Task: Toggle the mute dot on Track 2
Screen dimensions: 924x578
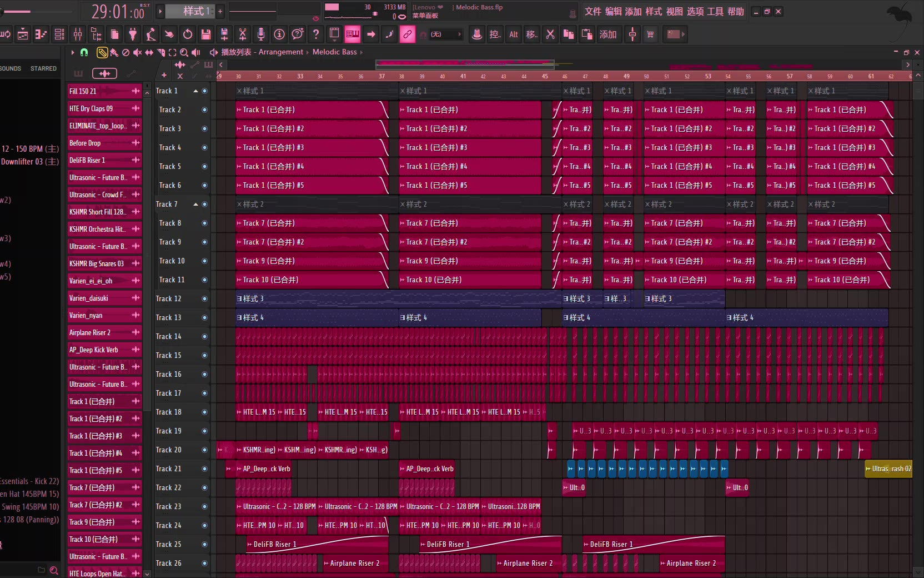Action: pos(204,110)
